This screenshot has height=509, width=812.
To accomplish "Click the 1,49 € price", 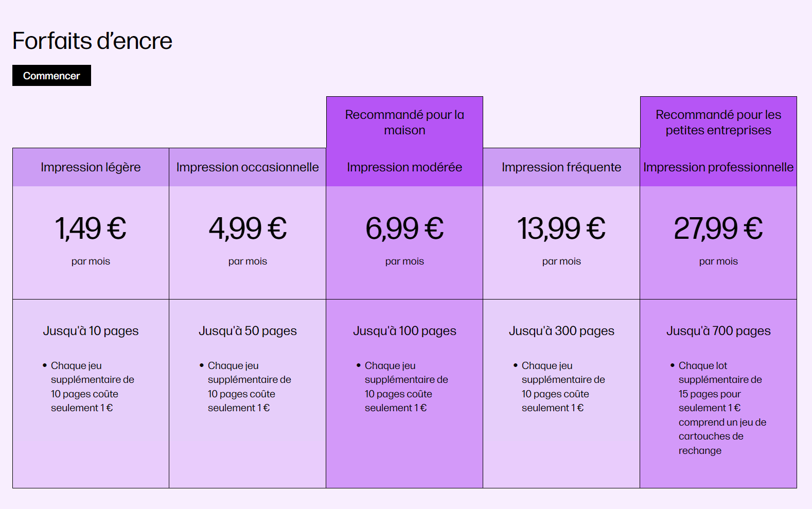I will pos(91,229).
